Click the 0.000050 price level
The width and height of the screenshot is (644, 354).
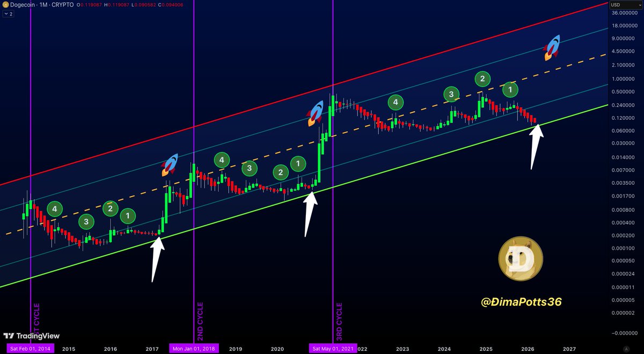click(624, 261)
